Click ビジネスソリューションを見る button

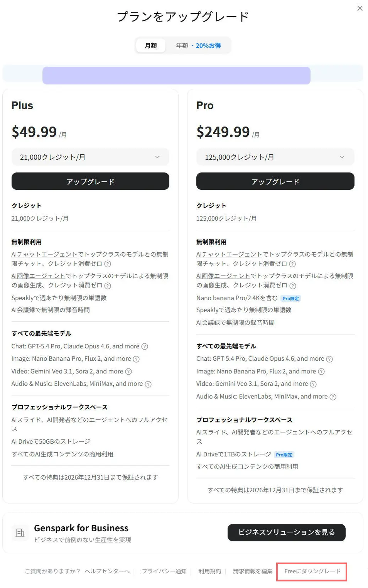pyautogui.click(x=286, y=532)
